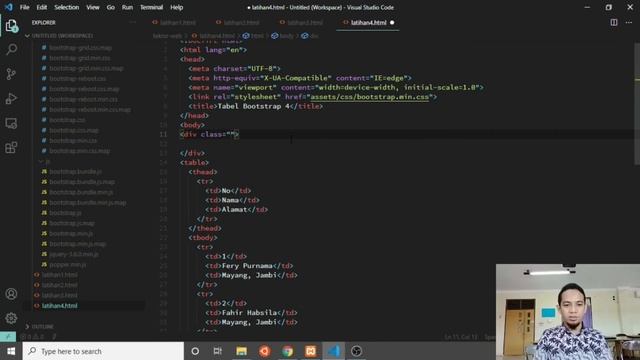Click the Nama header cell text
This screenshot has width=640, height=360.
click(x=230, y=200)
